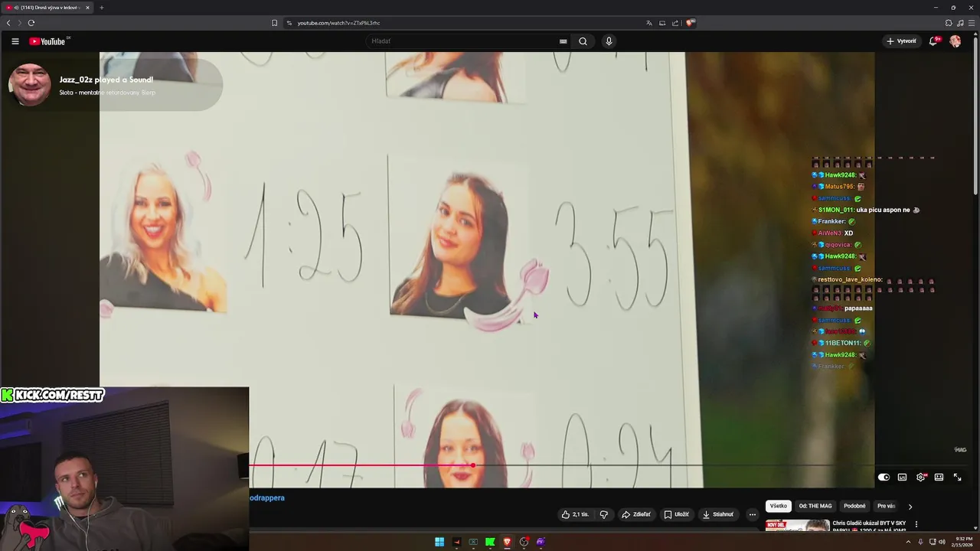Toggle subtitles in the video player
This screenshot has width=980, height=551.
(x=902, y=477)
